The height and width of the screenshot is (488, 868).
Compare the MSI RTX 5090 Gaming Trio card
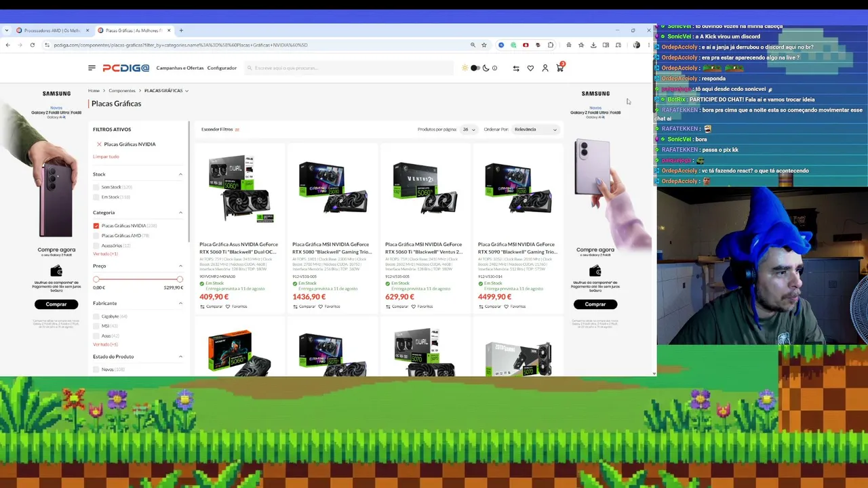pos(490,306)
